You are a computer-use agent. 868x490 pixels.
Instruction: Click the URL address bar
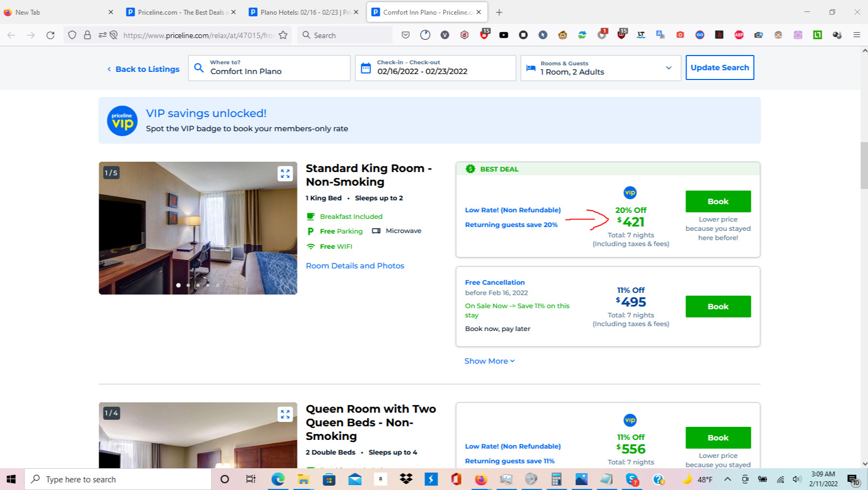pos(197,35)
